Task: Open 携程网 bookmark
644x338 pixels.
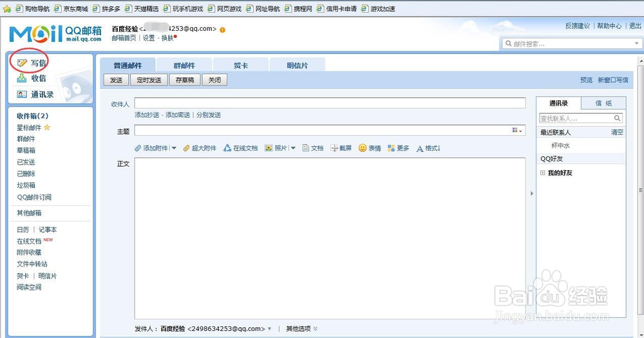Action: (x=298, y=8)
